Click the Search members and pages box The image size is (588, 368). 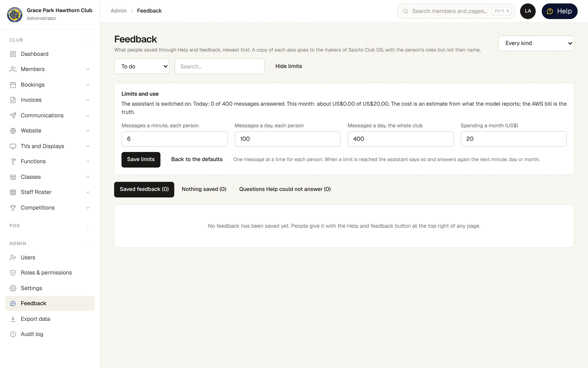point(456,11)
